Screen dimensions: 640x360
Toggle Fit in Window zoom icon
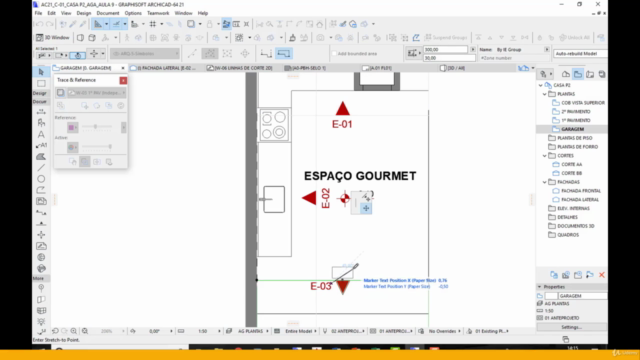click(85, 331)
